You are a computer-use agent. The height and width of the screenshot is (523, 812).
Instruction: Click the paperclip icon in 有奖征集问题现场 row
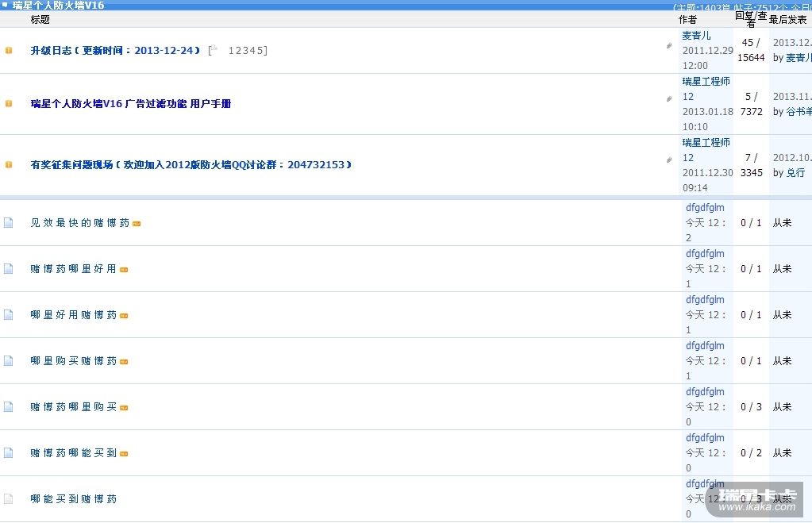(x=669, y=160)
